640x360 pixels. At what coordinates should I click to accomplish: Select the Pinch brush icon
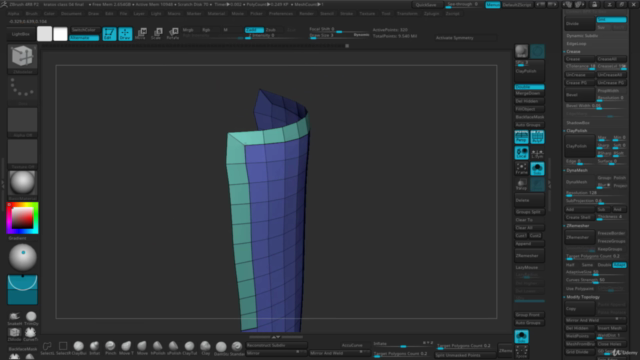[x=110, y=347]
